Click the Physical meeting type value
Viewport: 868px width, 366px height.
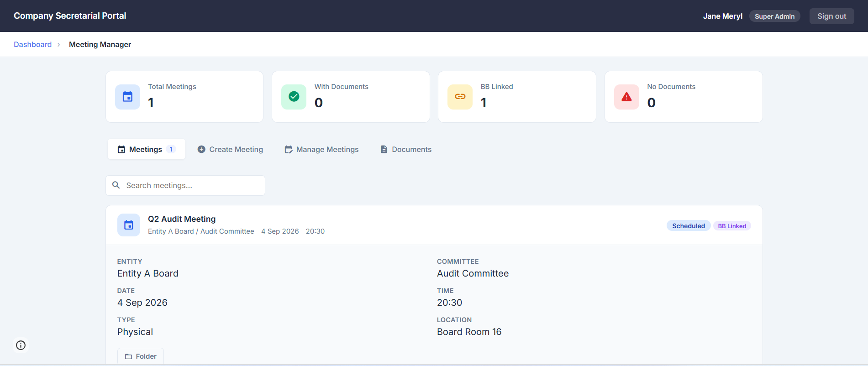[x=135, y=332]
